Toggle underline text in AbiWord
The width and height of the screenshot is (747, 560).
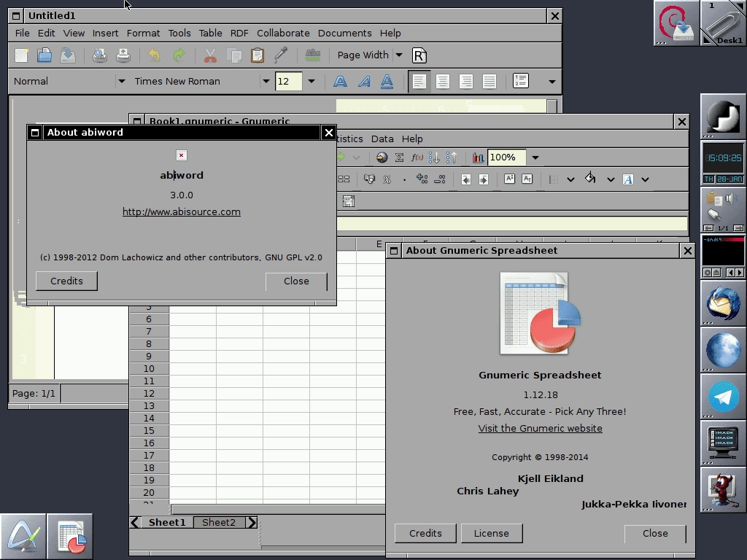tap(387, 82)
